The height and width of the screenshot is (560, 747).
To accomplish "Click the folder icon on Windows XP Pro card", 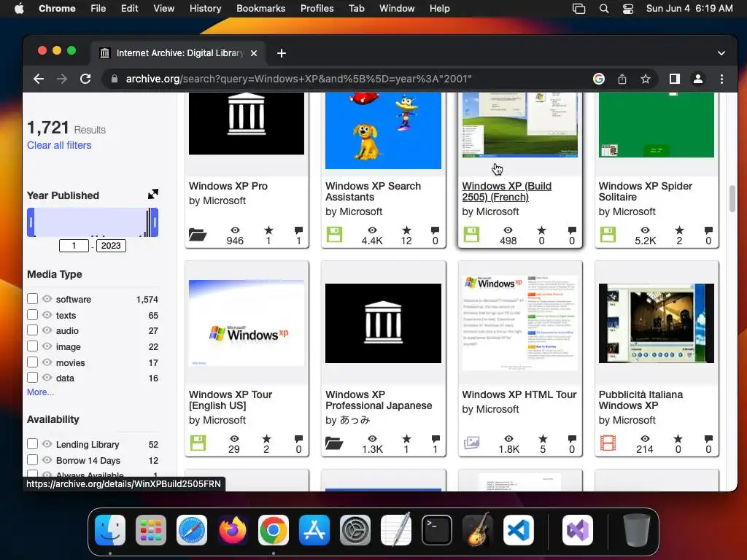I will click(x=197, y=234).
